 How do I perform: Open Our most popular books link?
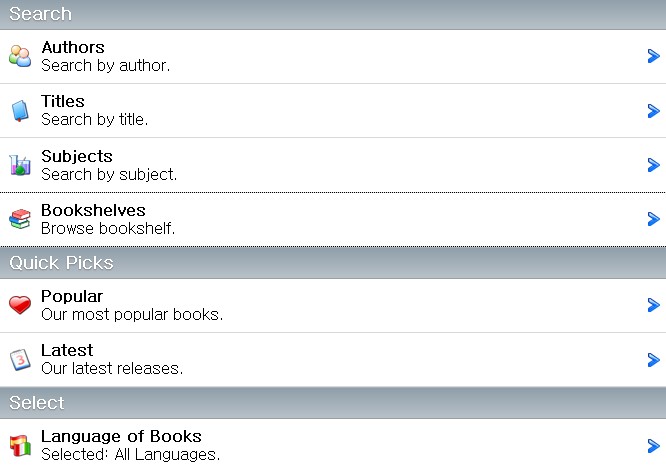pos(132,314)
